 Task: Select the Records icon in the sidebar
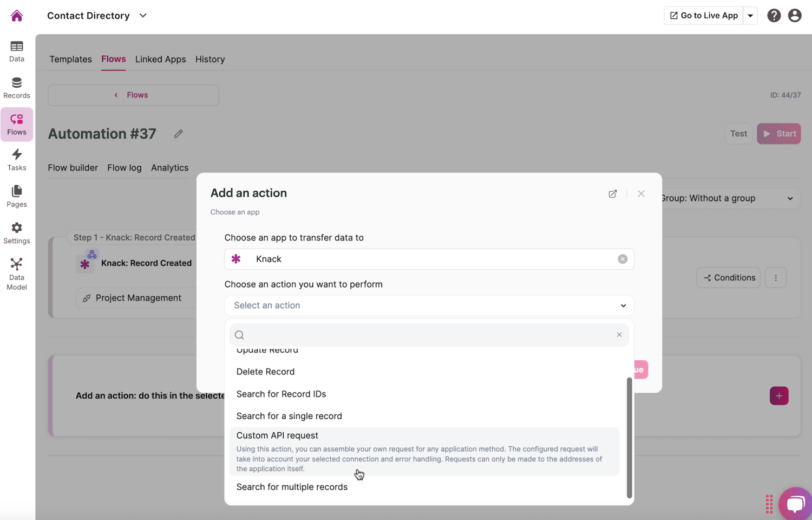[16, 87]
